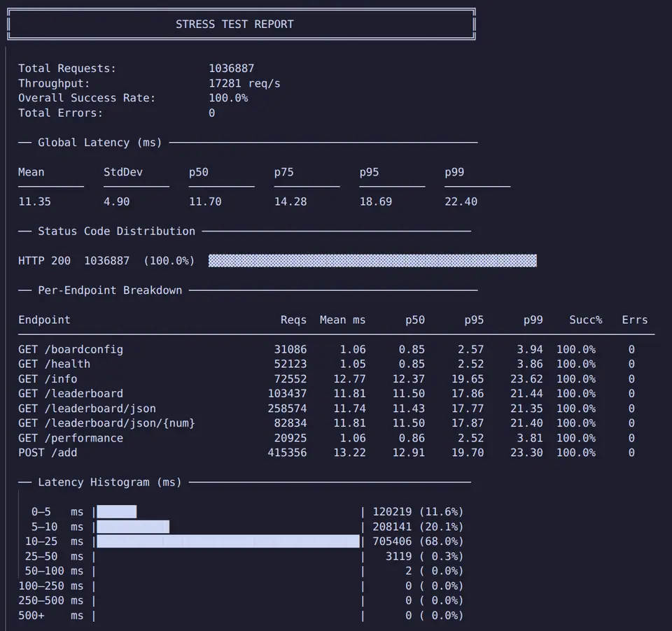The image size is (672, 631).
Task: Select the Total Errors label
Action: 60,113
